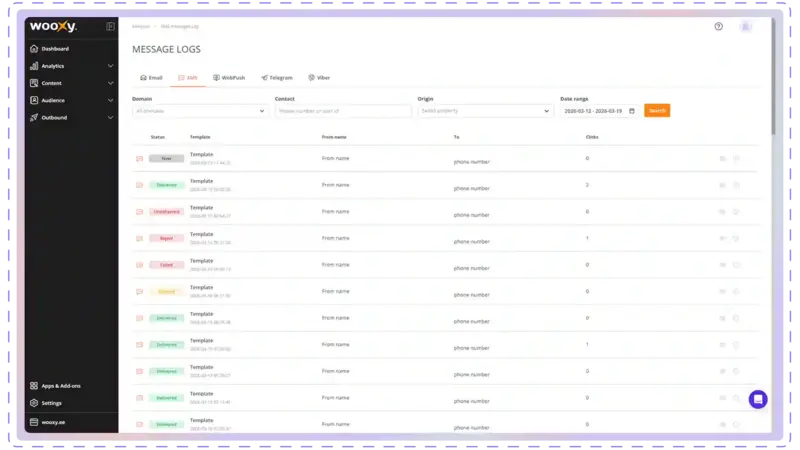Click the SMS icon in the New status row

(139, 158)
